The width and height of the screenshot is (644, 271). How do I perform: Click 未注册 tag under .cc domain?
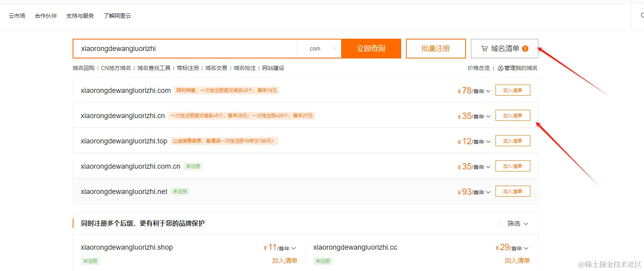323,261
